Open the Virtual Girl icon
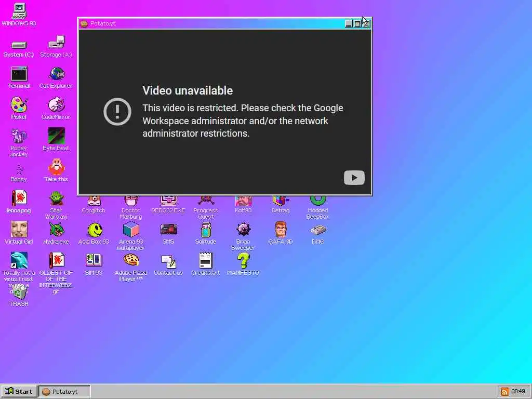The height and width of the screenshot is (399, 532). (x=19, y=229)
